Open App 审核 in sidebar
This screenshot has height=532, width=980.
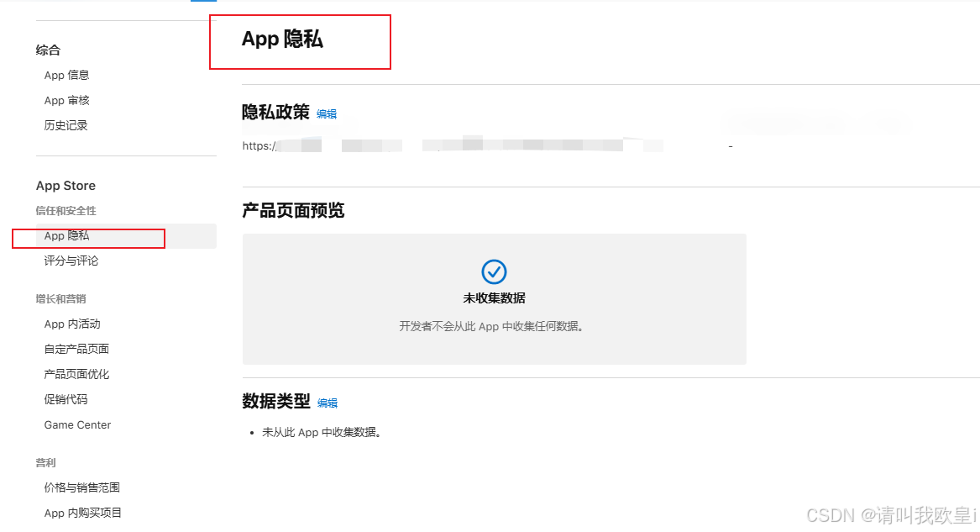67,101
